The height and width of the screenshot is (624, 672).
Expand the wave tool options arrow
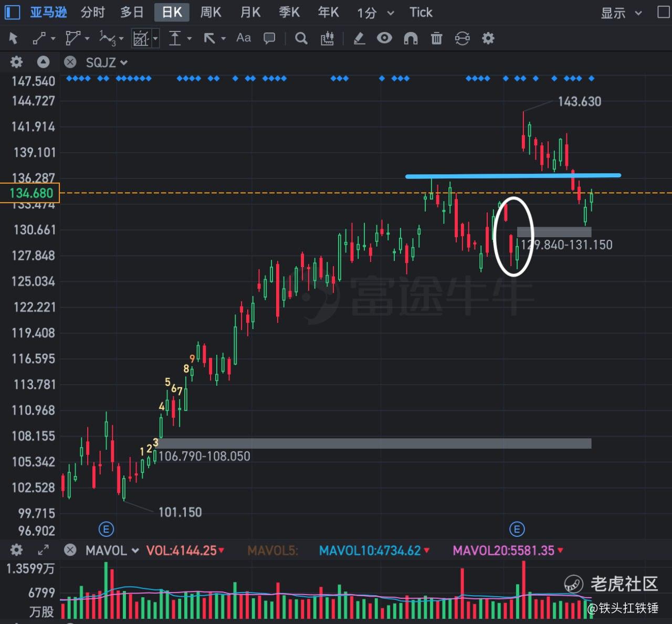point(121,38)
